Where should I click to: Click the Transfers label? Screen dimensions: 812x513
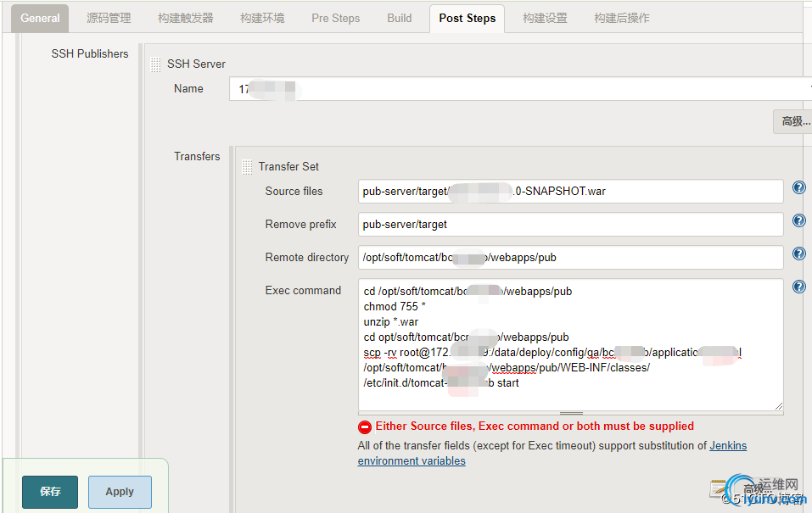[x=197, y=156]
